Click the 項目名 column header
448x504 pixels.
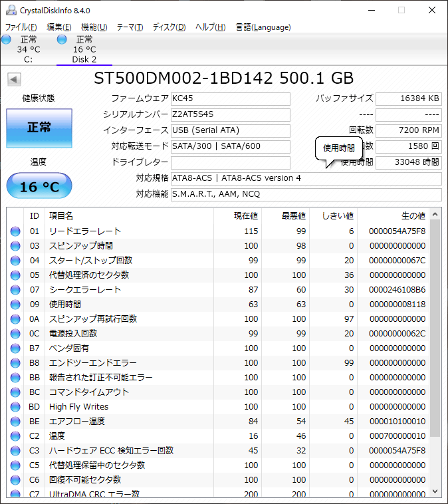[x=129, y=215]
